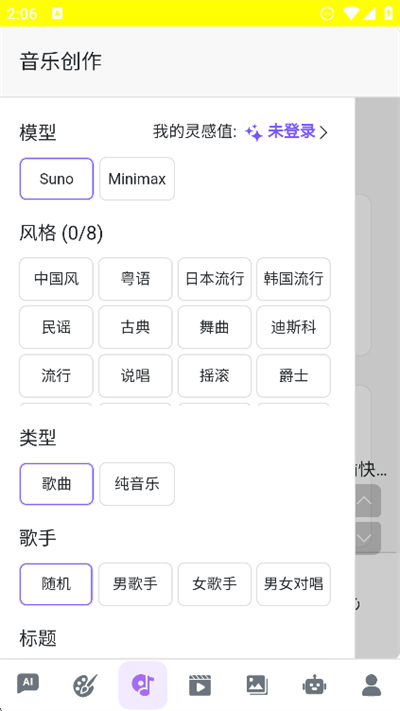Toggle the 摇滚 style tag
The height and width of the screenshot is (711, 400).
(x=215, y=376)
